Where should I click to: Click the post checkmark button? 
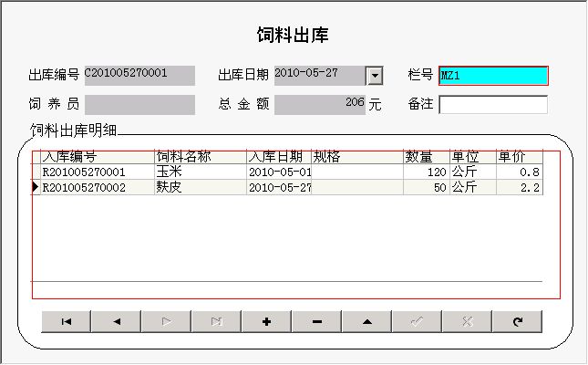point(417,321)
